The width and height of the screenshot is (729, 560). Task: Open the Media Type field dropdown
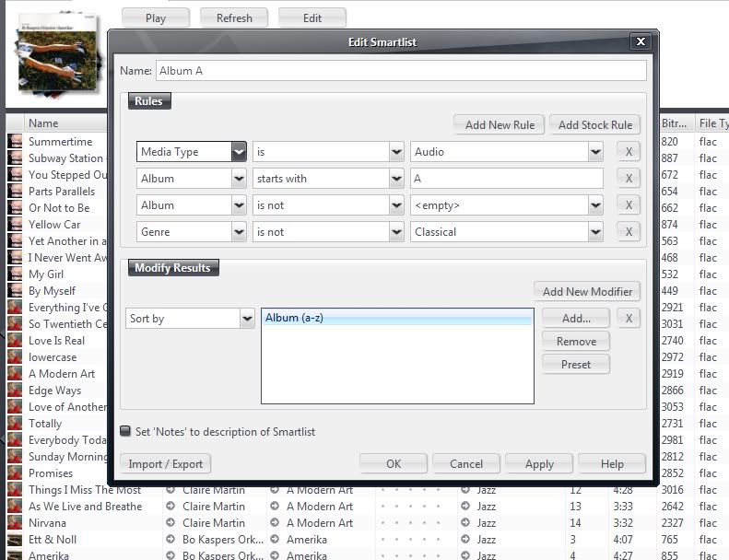click(x=239, y=151)
